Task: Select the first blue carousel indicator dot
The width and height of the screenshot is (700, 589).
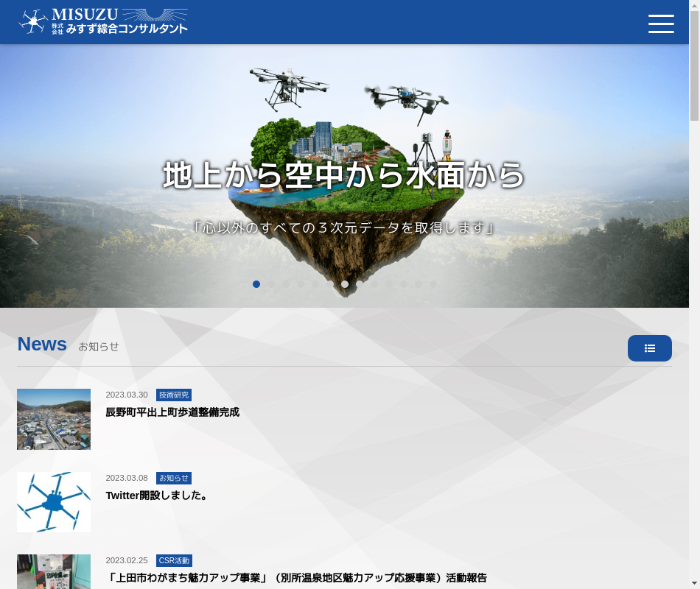Action: (256, 284)
